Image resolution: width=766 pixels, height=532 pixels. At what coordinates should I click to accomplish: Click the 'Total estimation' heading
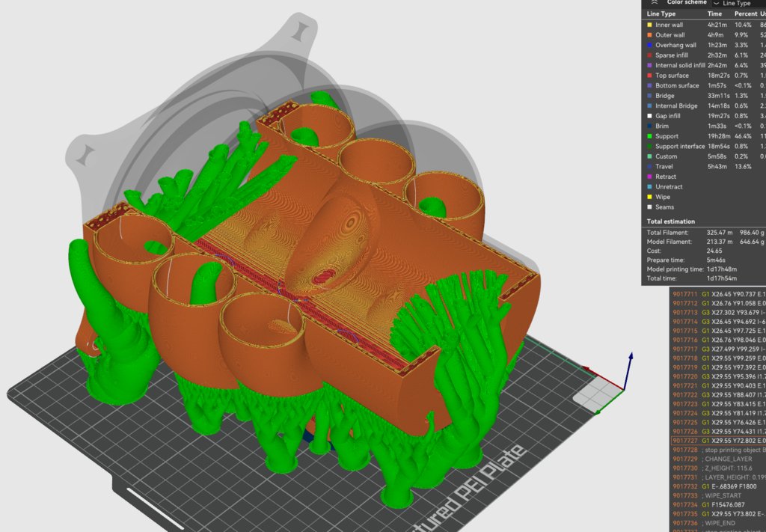click(x=670, y=221)
